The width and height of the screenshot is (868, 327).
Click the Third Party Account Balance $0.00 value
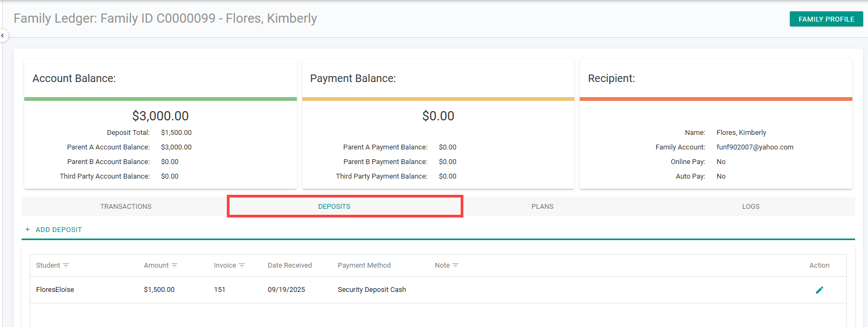click(170, 176)
